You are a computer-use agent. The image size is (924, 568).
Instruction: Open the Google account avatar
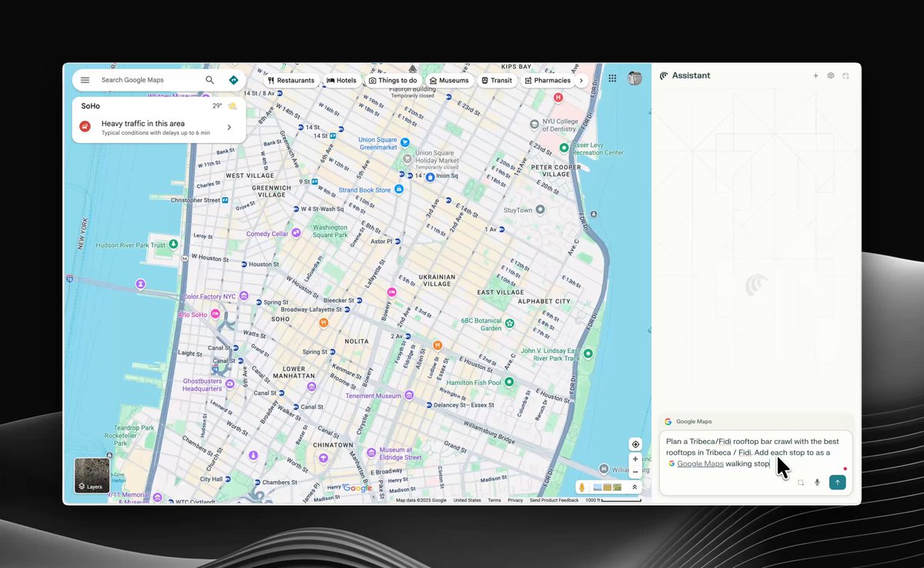coord(634,79)
